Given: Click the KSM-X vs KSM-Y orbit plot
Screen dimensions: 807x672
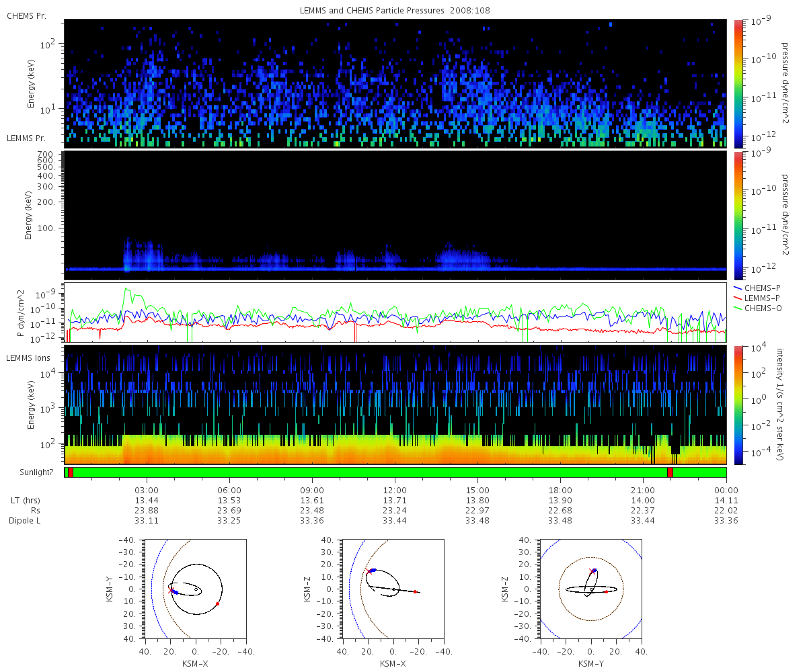Looking at the screenshot, I should [194, 588].
